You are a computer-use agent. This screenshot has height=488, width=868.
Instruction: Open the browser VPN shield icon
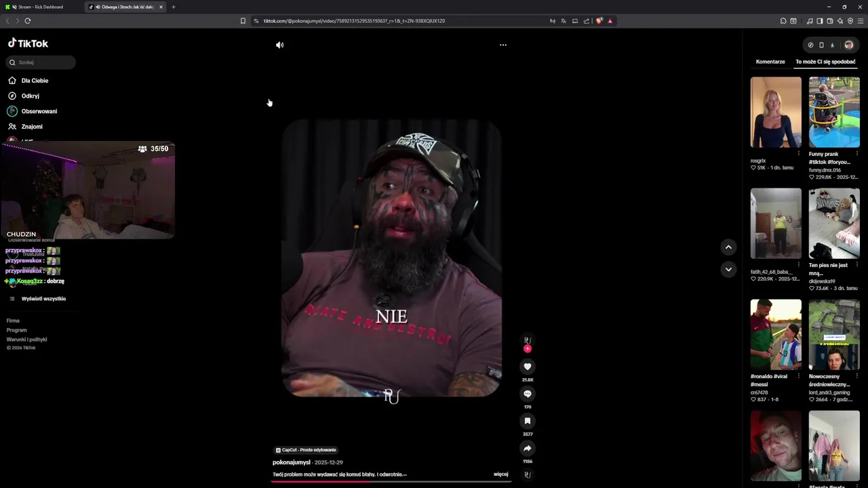[x=850, y=21]
